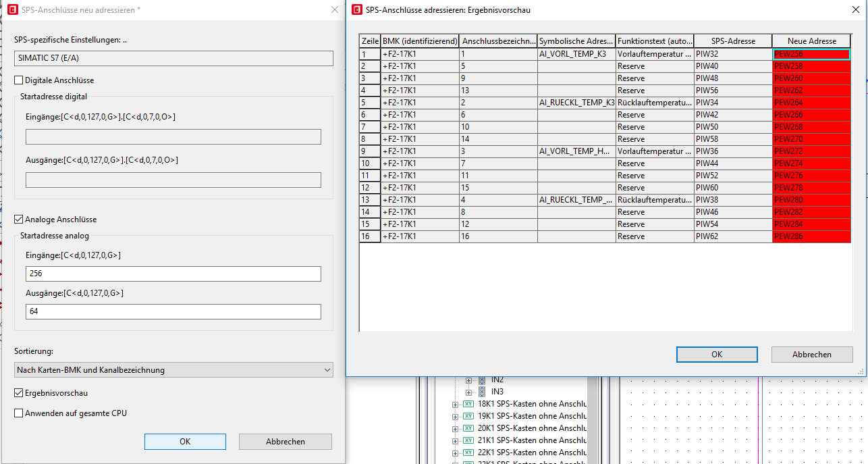The height and width of the screenshot is (464, 868).
Task: Click the Rücklauftemperatur function text in row 5
Action: pos(655,103)
